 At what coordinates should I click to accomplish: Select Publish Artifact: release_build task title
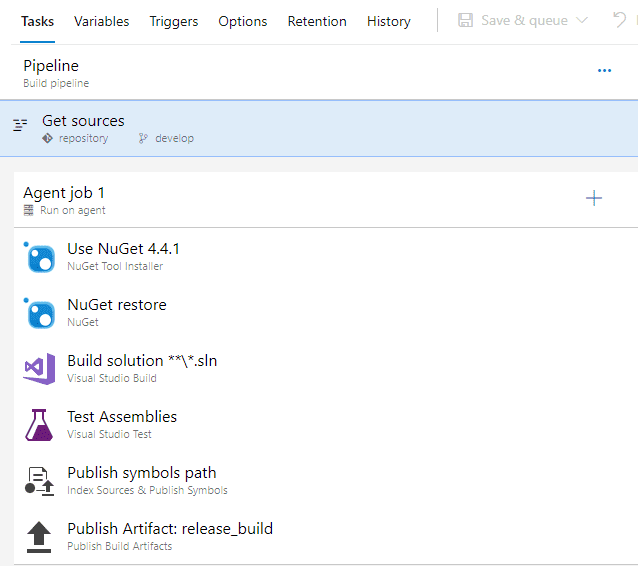point(170,529)
